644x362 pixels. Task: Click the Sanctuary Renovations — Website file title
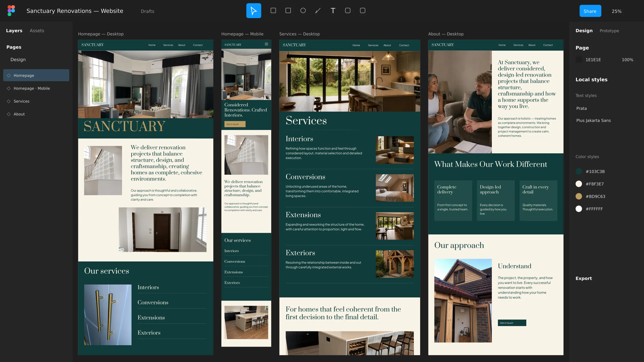75,11
